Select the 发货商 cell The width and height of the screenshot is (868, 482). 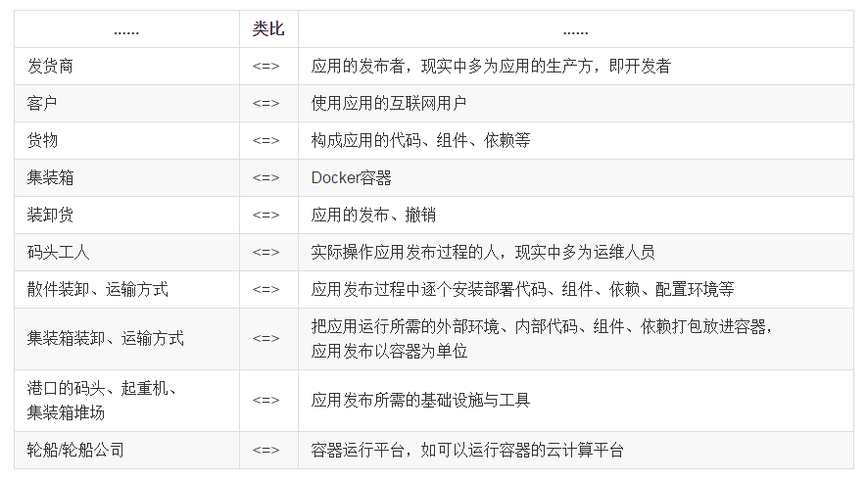click(50, 67)
